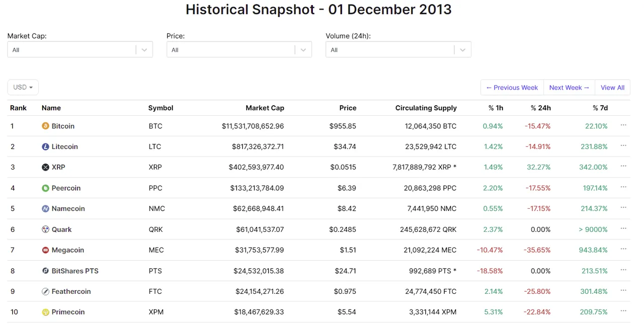Viewport: 644px width, 324px height.
Task: Open the Price filter dropdown
Action: 239,50
